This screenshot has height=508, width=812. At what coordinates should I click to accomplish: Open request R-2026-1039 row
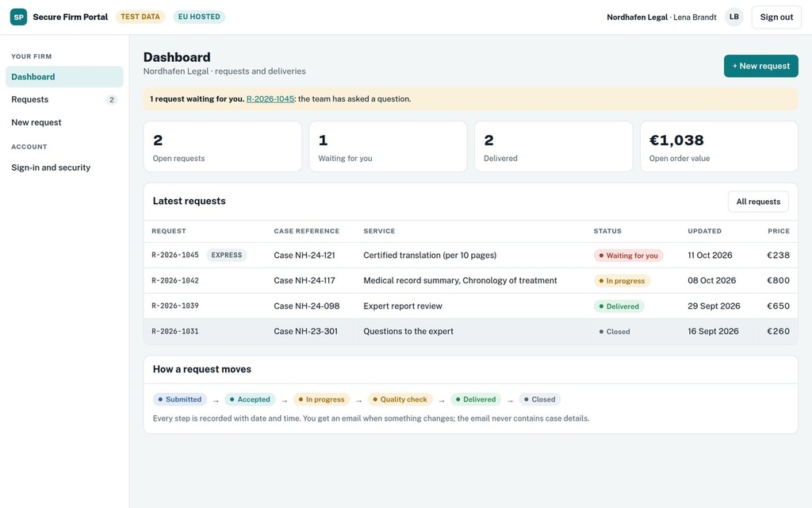click(471, 306)
